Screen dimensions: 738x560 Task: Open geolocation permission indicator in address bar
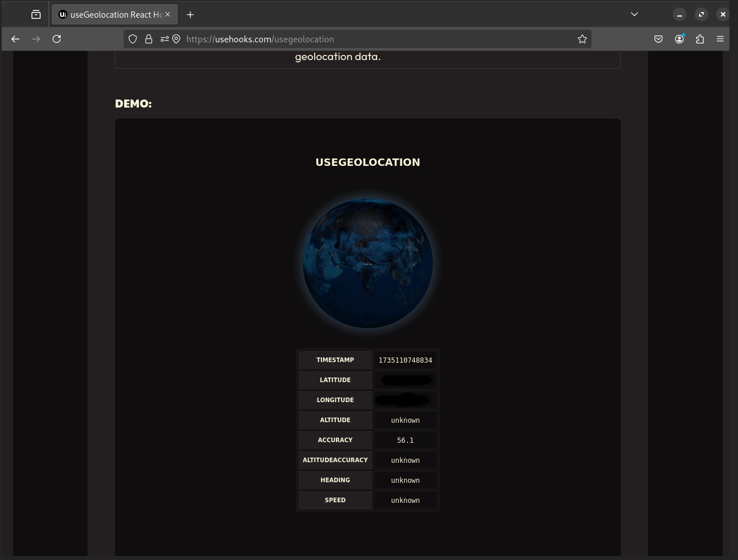[x=176, y=39]
